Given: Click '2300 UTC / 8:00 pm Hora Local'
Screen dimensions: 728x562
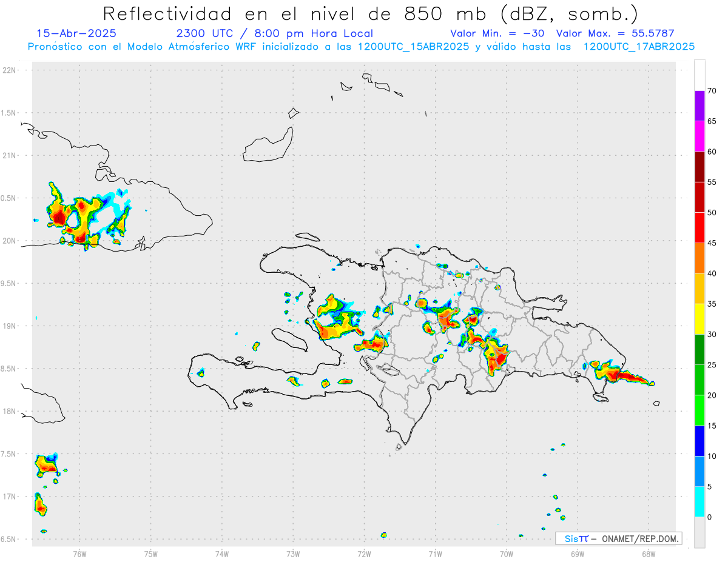Looking at the screenshot, I should (x=274, y=33).
